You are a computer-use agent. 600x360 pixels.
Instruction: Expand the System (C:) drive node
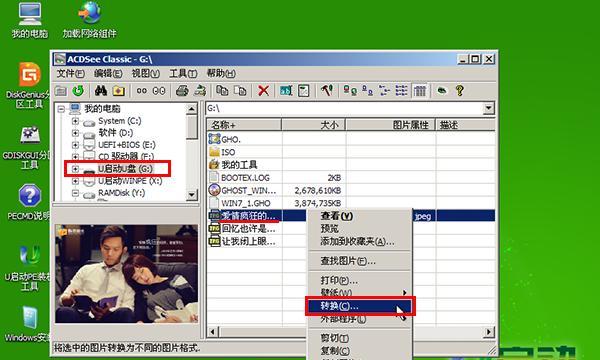(x=75, y=121)
